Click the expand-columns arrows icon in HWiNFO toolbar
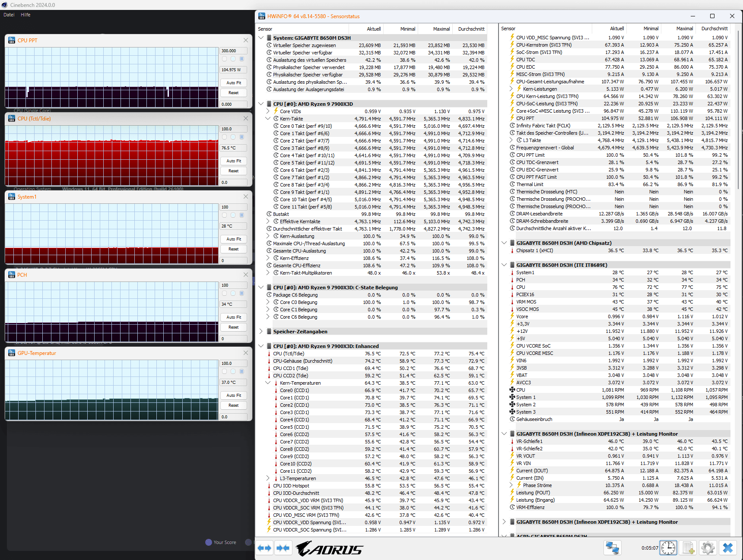The height and width of the screenshot is (560, 743). [x=264, y=548]
